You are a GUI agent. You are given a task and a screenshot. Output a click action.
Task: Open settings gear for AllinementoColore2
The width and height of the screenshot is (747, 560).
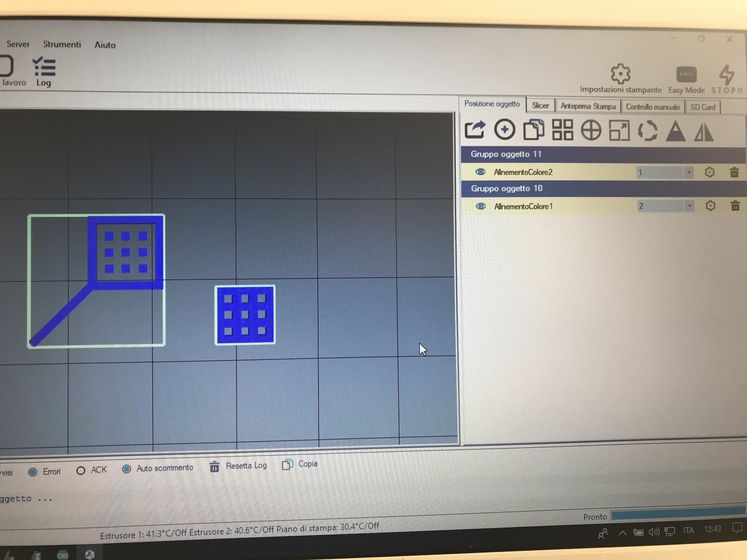coord(710,172)
